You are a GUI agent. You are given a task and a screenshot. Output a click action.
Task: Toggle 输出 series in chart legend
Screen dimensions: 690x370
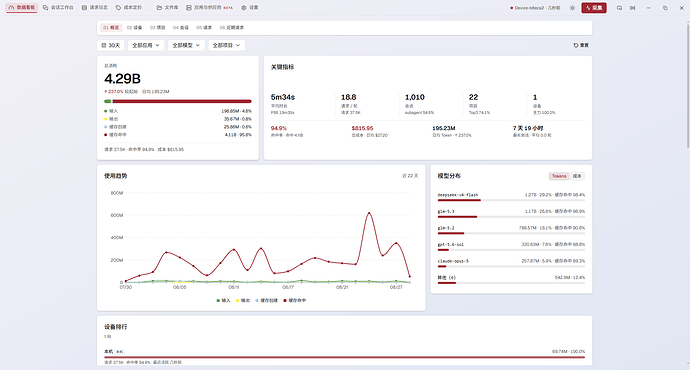pyautogui.click(x=242, y=300)
